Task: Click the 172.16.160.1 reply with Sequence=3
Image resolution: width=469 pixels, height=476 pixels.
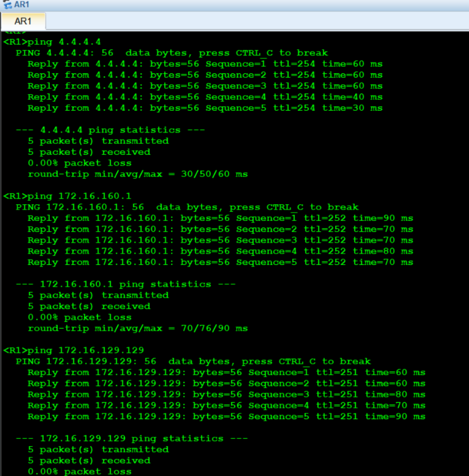Action: point(220,240)
